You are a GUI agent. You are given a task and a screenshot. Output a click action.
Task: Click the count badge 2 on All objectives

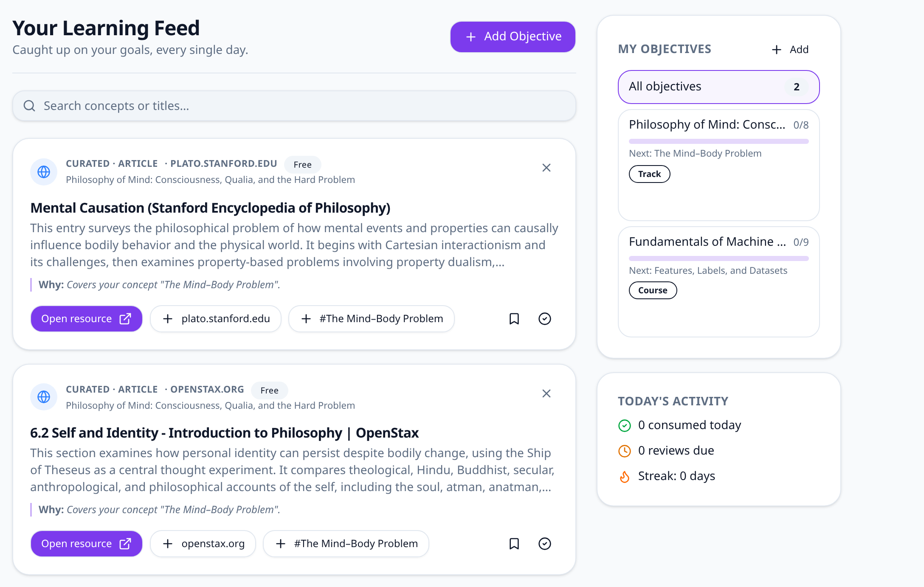(797, 87)
